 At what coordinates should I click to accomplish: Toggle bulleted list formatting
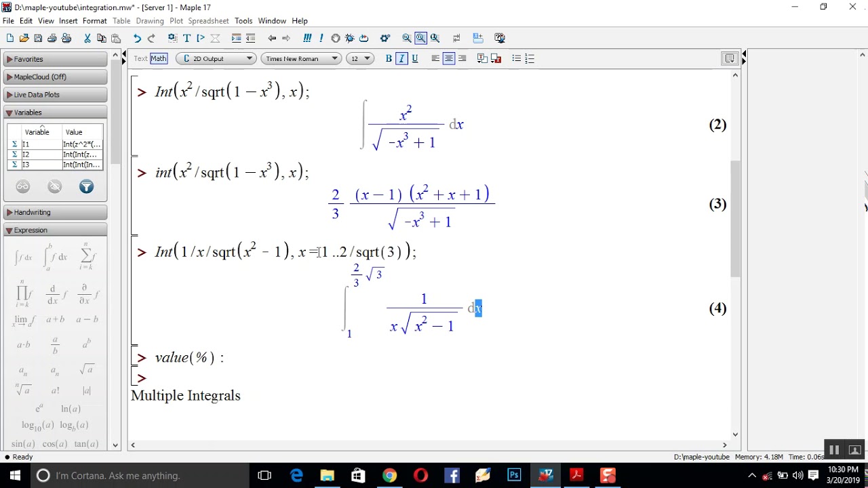(x=517, y=59)
